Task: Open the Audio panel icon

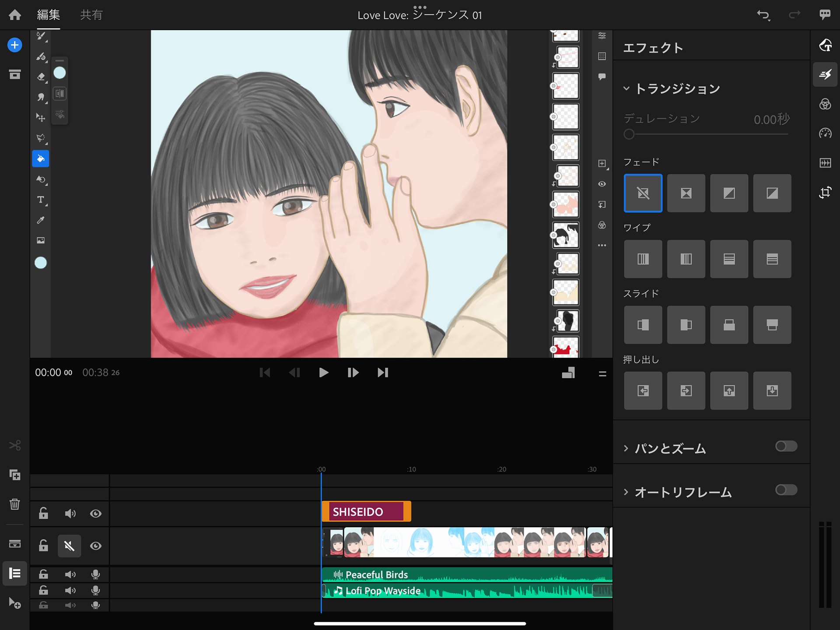Action: tap(825, 163)
